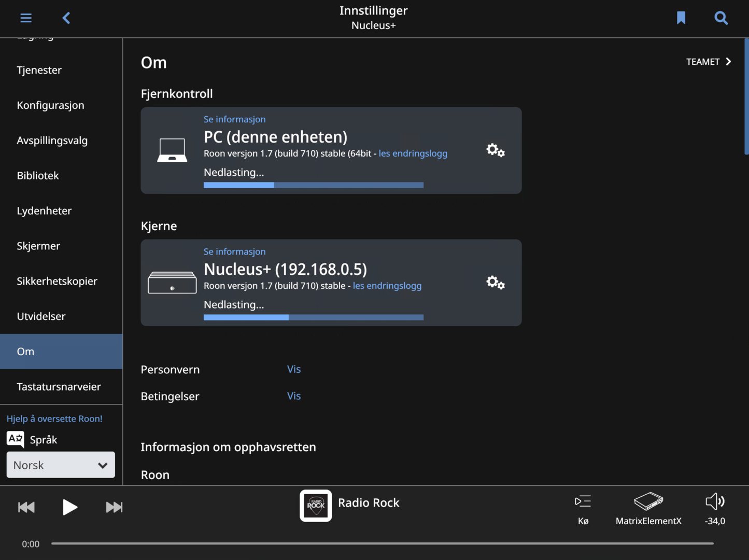749x560 pixels.
Task: Click Se informasjon link for Nucleus+
Action: coord(234,251)
